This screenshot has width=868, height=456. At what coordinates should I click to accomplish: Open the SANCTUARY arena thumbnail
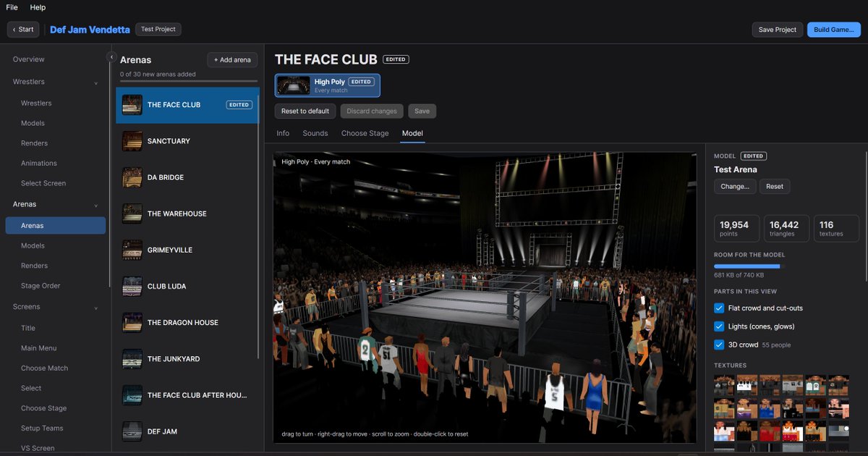click(x=132, y=141)
